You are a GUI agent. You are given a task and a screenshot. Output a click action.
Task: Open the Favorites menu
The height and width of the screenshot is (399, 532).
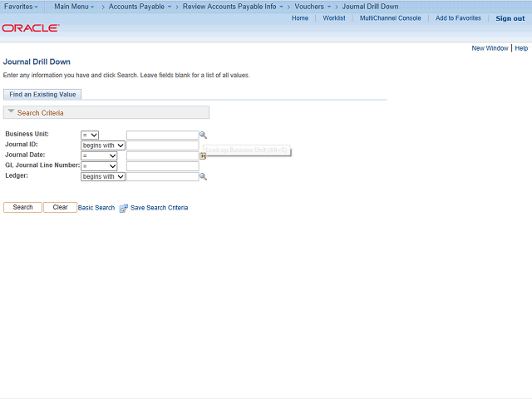tap(21, 7)
